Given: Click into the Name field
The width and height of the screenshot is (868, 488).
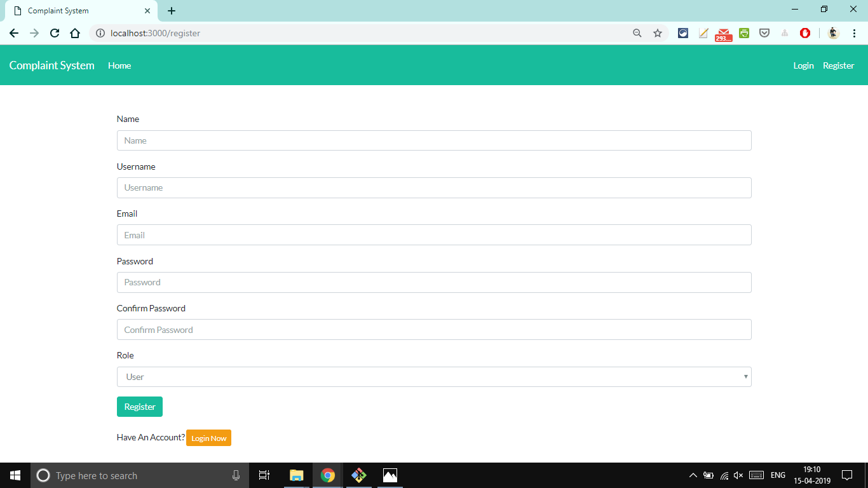Looking at the screenshot, I should 434,140.
